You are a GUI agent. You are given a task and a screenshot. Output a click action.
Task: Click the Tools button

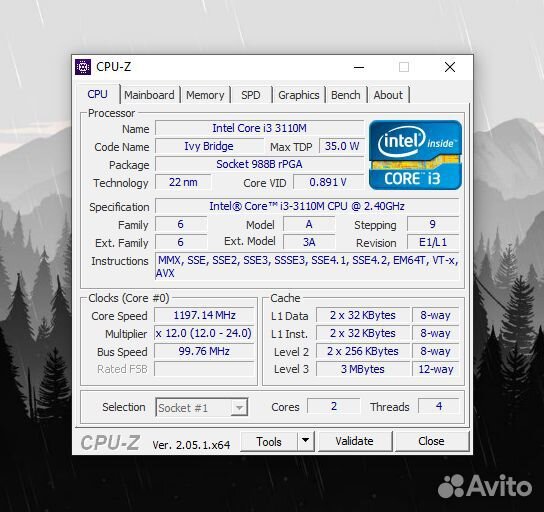coord(269,441)
